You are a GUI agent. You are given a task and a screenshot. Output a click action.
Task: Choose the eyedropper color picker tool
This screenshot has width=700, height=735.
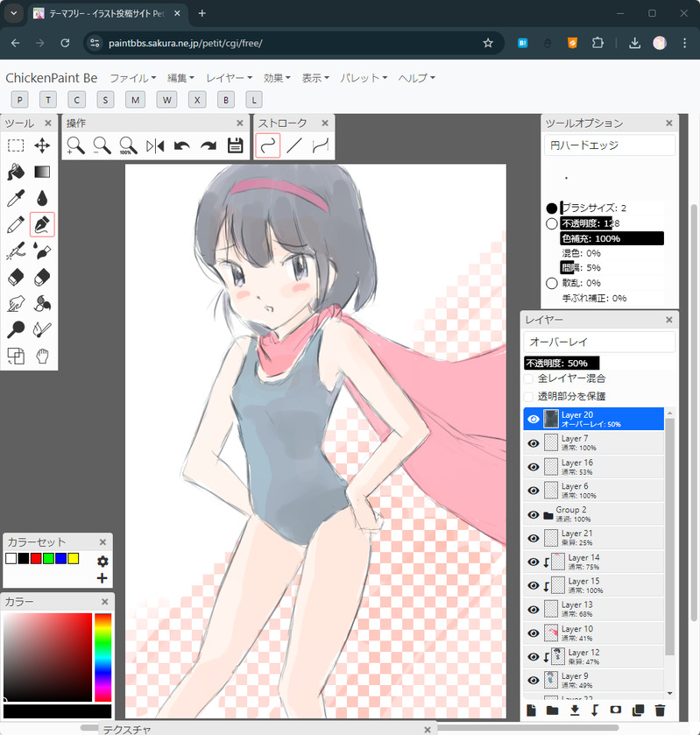coord(16,199)
